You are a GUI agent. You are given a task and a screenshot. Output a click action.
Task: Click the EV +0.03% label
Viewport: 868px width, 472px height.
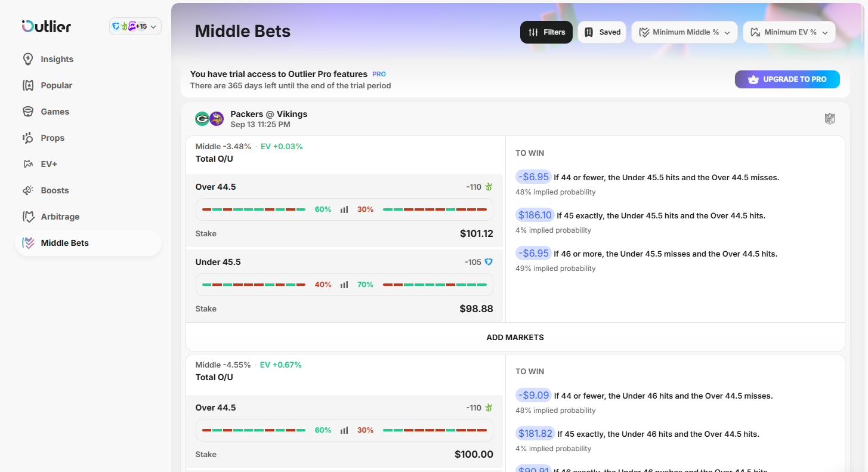282,146
